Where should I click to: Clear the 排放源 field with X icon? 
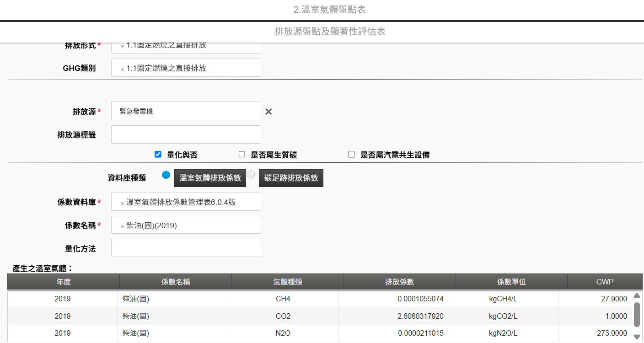(268, 112)
